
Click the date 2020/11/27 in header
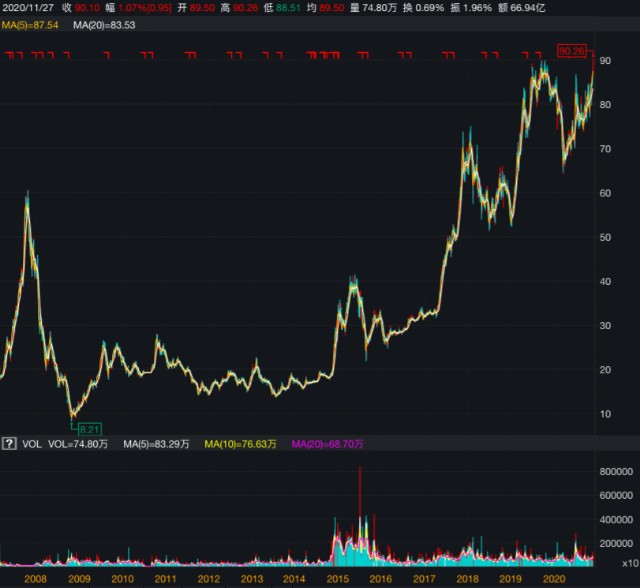(x=28, y=8)
